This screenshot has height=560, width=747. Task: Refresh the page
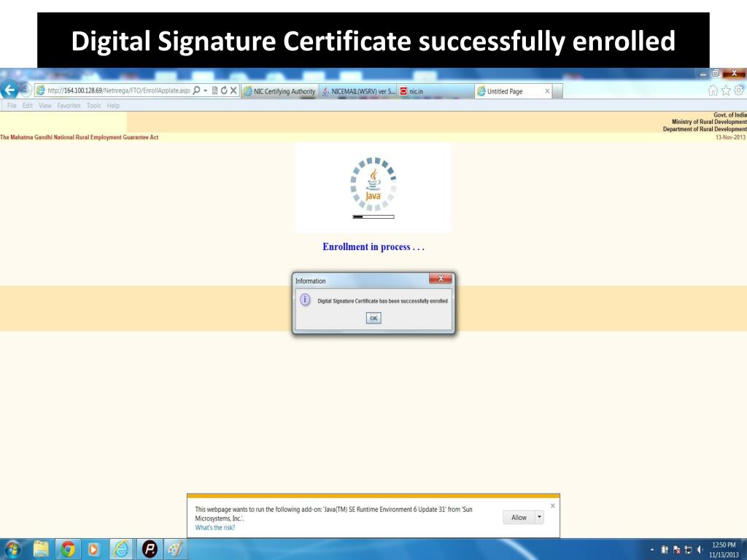224,90
